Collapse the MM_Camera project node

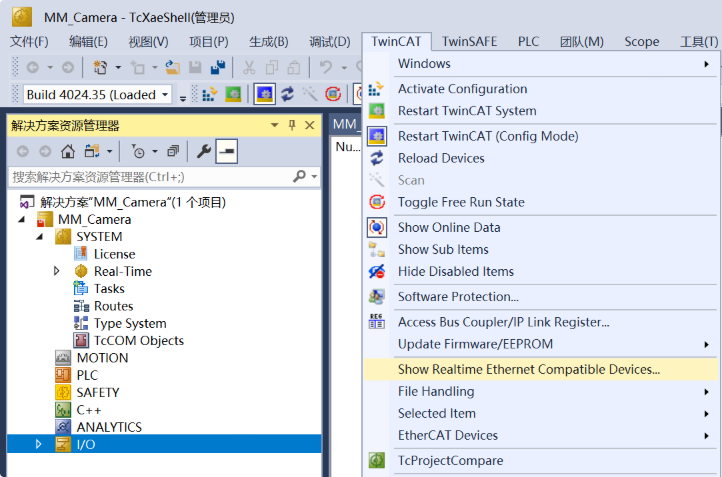22,220
